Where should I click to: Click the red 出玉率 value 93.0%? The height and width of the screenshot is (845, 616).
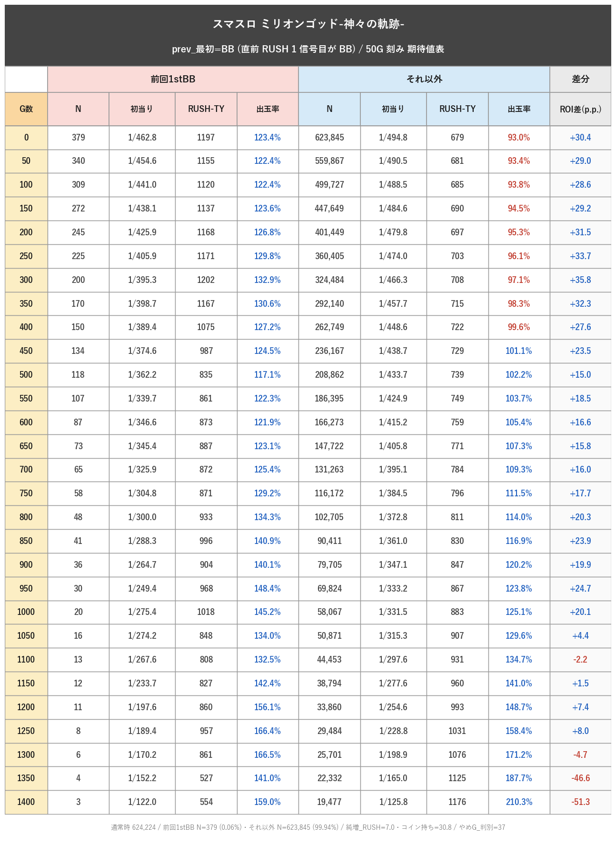[519, 138]
